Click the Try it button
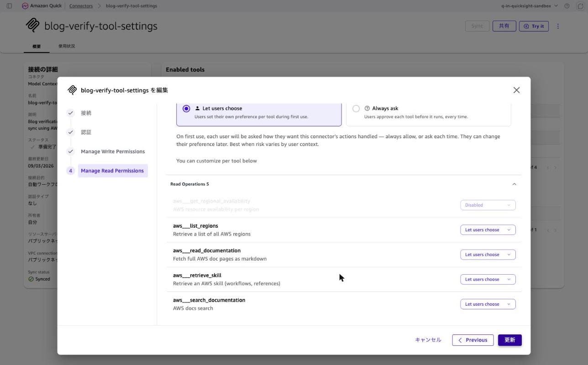 [534, 26]
